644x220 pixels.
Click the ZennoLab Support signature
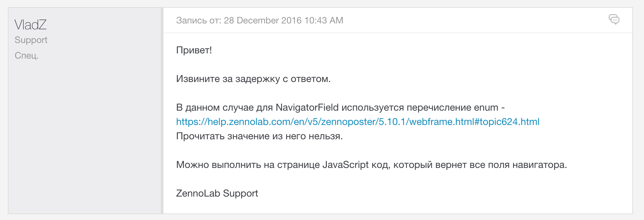[217, 193]
